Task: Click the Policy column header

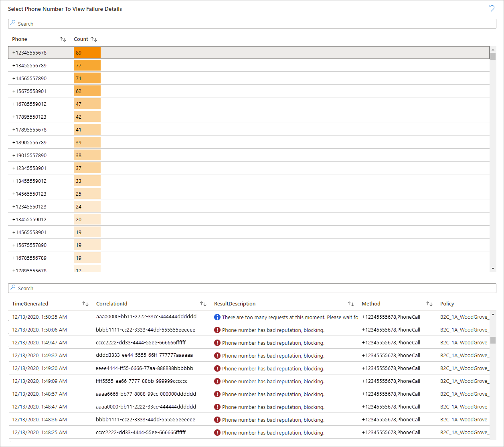Action: [x=447, y=304]
